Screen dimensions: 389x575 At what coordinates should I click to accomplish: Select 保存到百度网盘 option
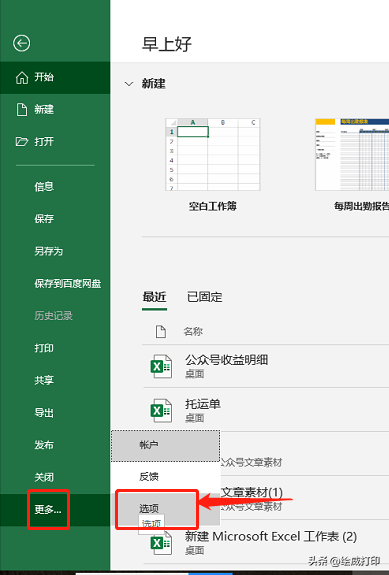68,283
